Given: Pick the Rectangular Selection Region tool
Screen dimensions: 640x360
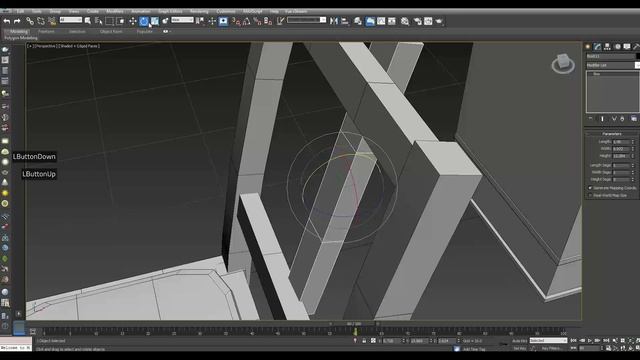Looking at the screenshot, I should click(x=109, y=21).
